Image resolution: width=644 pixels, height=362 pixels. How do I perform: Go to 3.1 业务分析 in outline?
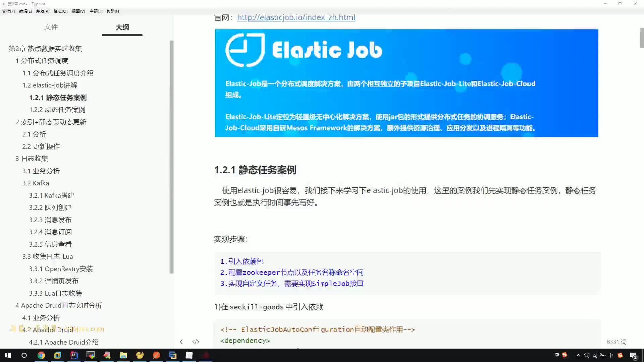[x=41, y=171]
